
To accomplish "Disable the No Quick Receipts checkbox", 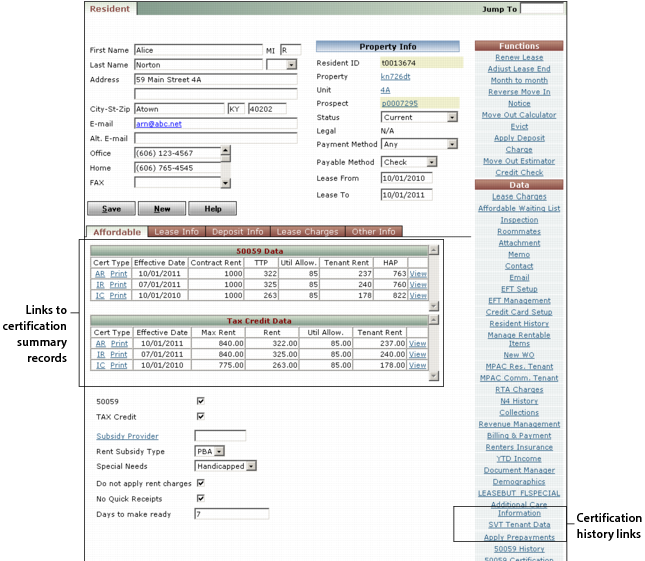I will pos(200,497).
